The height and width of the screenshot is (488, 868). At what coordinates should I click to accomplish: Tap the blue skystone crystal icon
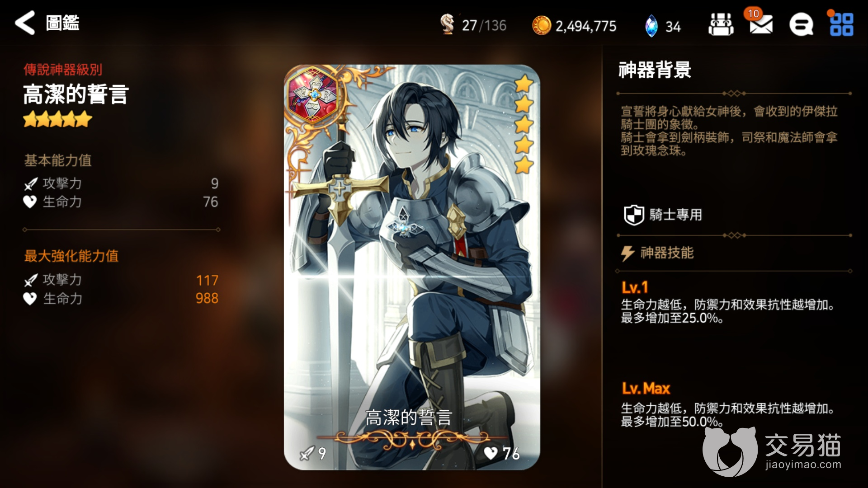click(x=651, y=26)
